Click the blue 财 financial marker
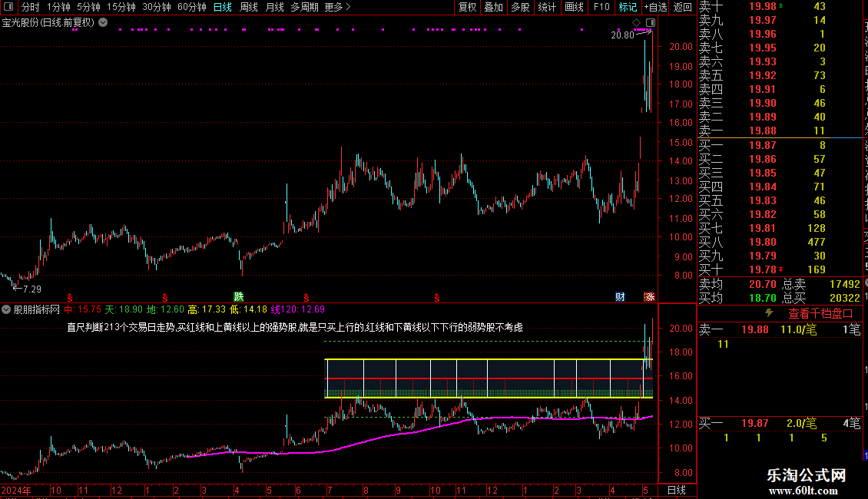The height and width of the screenshot is (499, 868). point(620,297)
